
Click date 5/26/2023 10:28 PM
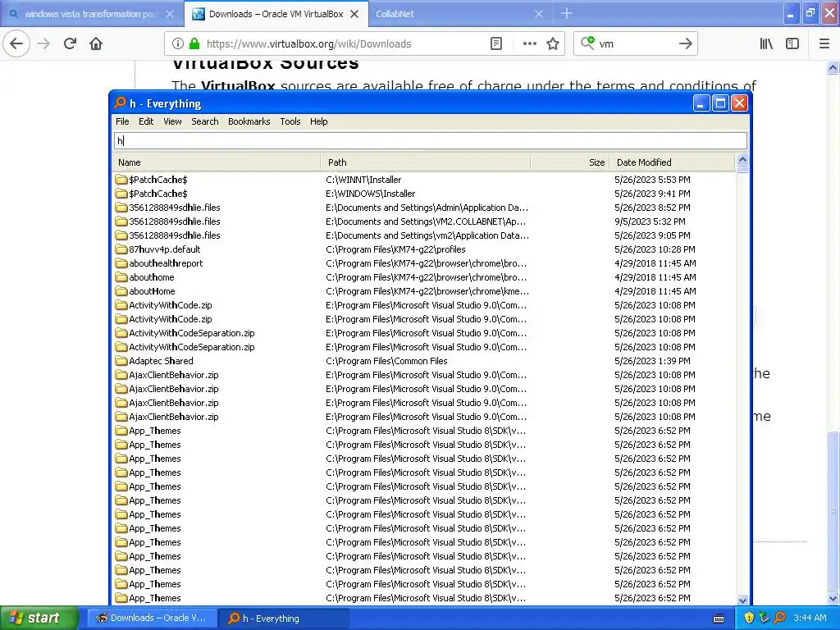click(655, 249)
